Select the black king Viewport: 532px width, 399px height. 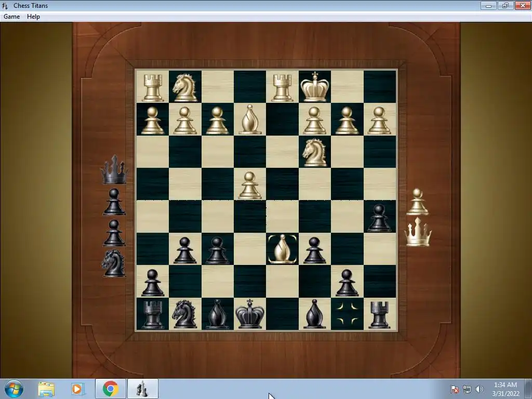(250, 314)
